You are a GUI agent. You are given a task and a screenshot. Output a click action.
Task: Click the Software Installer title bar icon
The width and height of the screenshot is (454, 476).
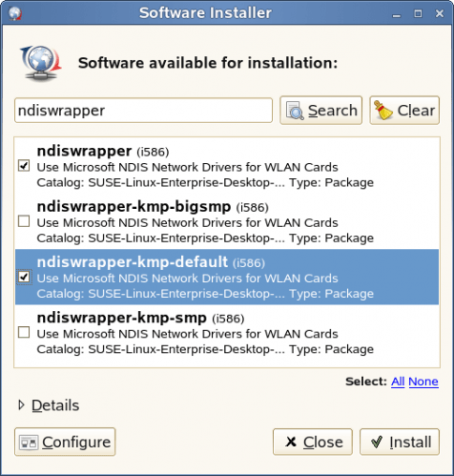tap(14, 13)
